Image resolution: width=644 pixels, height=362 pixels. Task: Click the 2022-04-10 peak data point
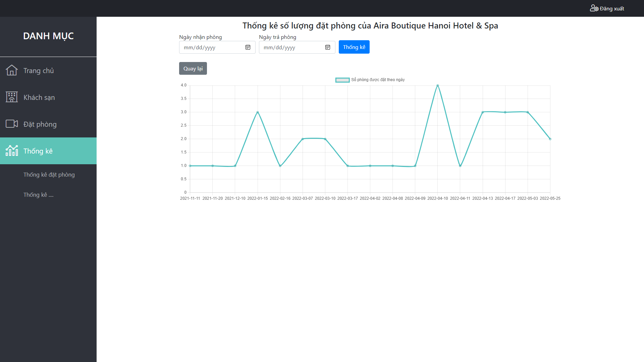click(437, 85)
